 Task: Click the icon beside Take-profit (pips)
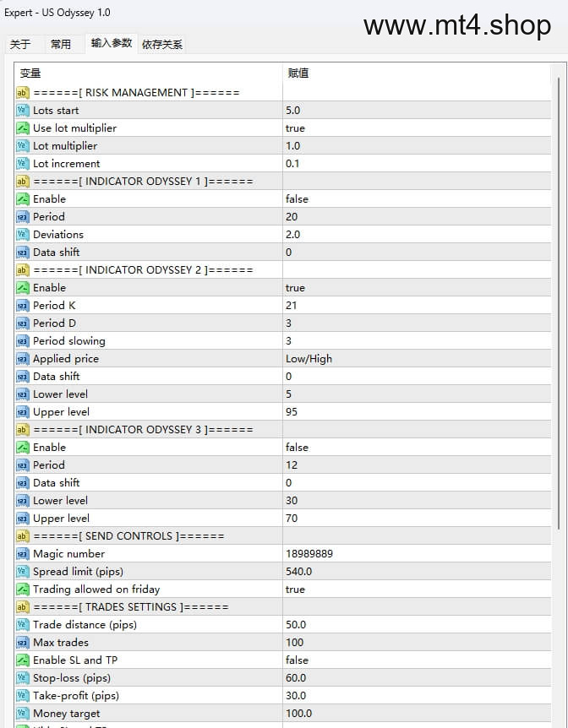22,696
